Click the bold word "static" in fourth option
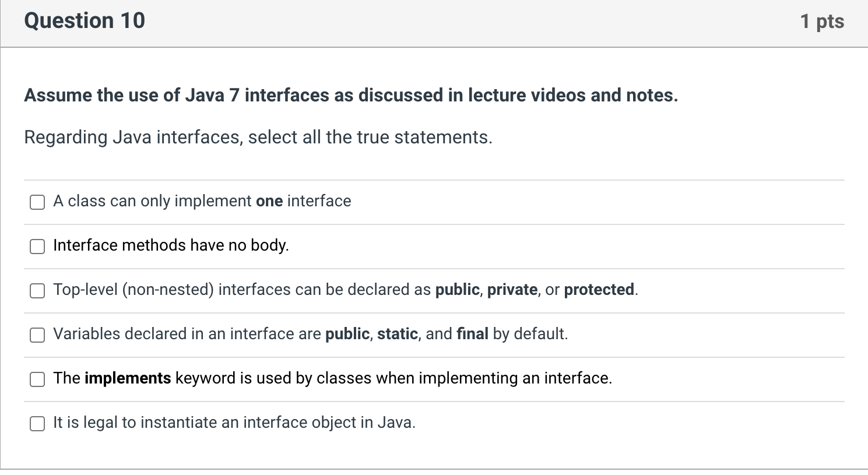The width and height of the screenshot is (868, 475). pyautogui.click(x=397, y=334)
